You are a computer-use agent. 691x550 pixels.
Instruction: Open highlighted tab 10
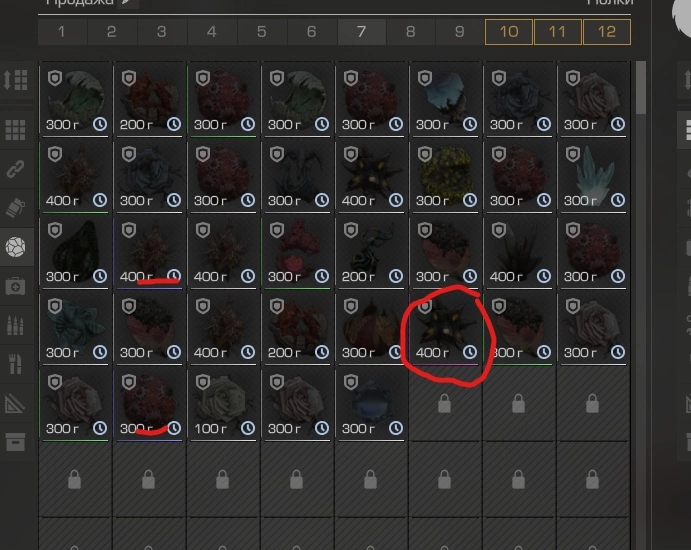509,32
